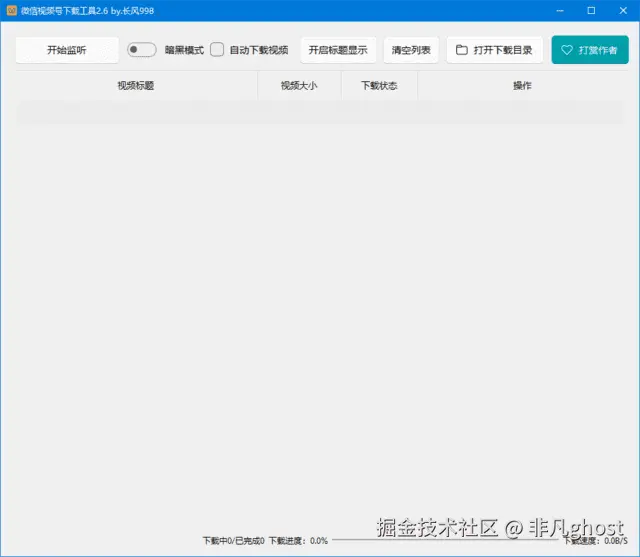This screenshot has height=557, width=640.
Task: Open the download folder via 打开下载目录
Action: [494, 50]
